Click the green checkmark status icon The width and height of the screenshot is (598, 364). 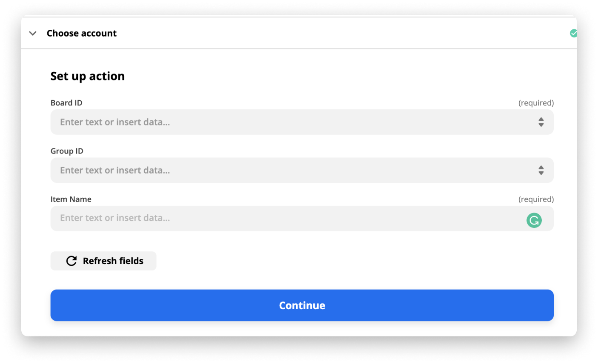click(x=573, y=33)
